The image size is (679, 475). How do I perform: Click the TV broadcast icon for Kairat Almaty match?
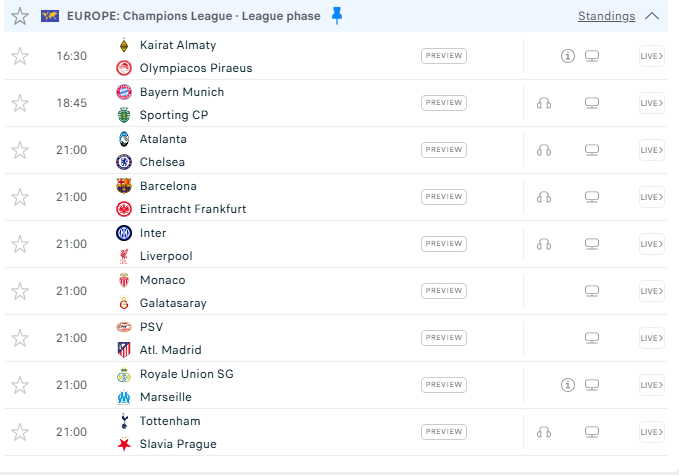[592, 56]
